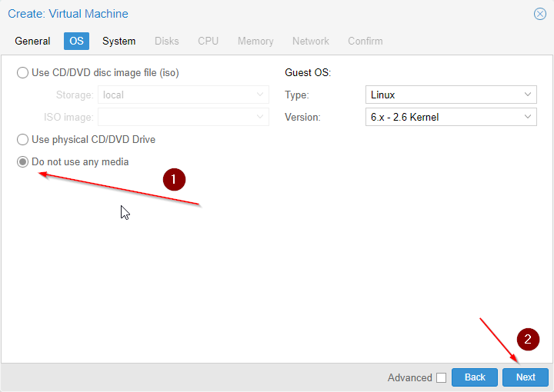
Task: Go to the Disks tab
Action: (x=167, y=41)
